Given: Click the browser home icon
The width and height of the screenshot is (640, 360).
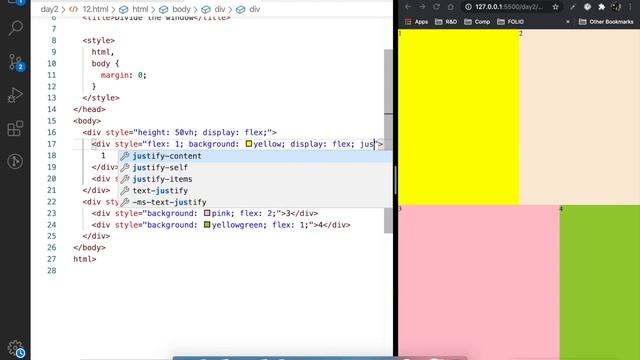Looking at the screenshot, I should (451, 7).
